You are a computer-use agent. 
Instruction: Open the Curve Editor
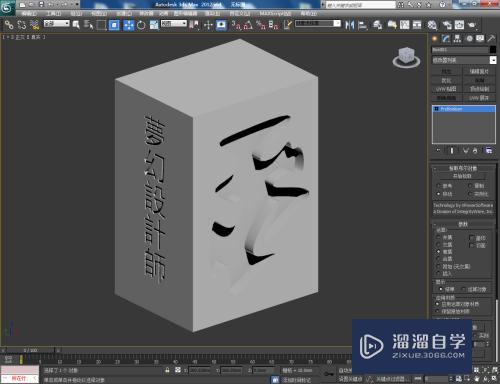tap(405, 25)
